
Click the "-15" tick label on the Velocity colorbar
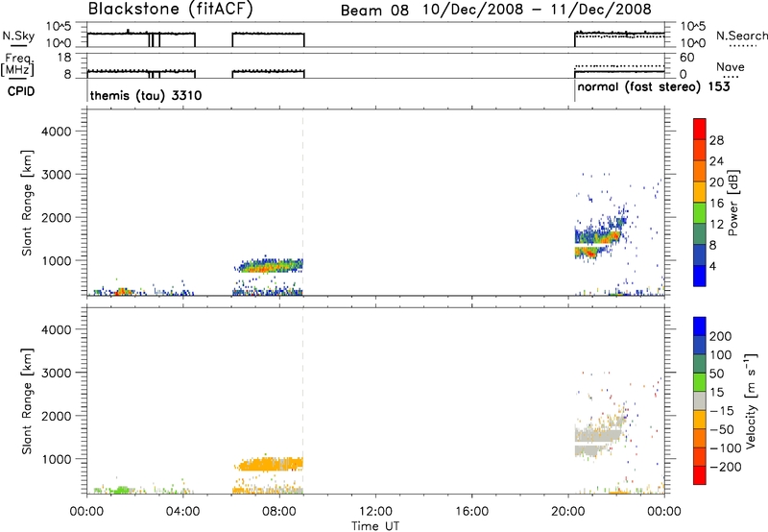(722, 410)
